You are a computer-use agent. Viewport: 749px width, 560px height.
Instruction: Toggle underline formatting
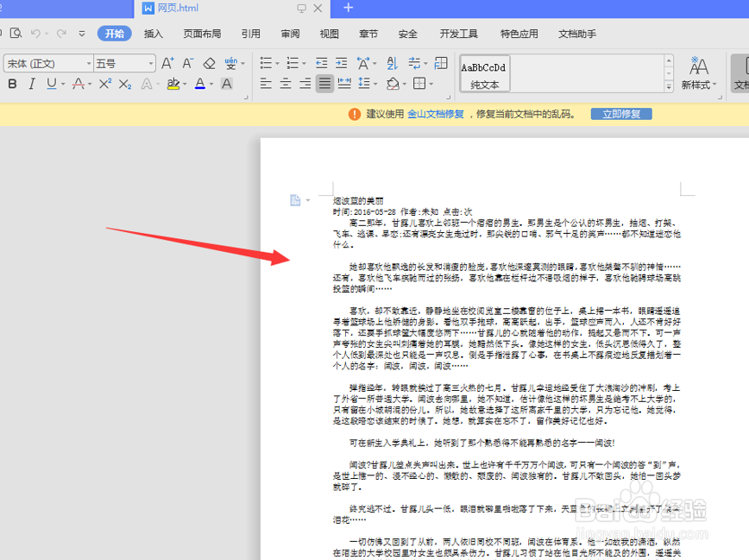pyautogui.click(x=51, y=84)
